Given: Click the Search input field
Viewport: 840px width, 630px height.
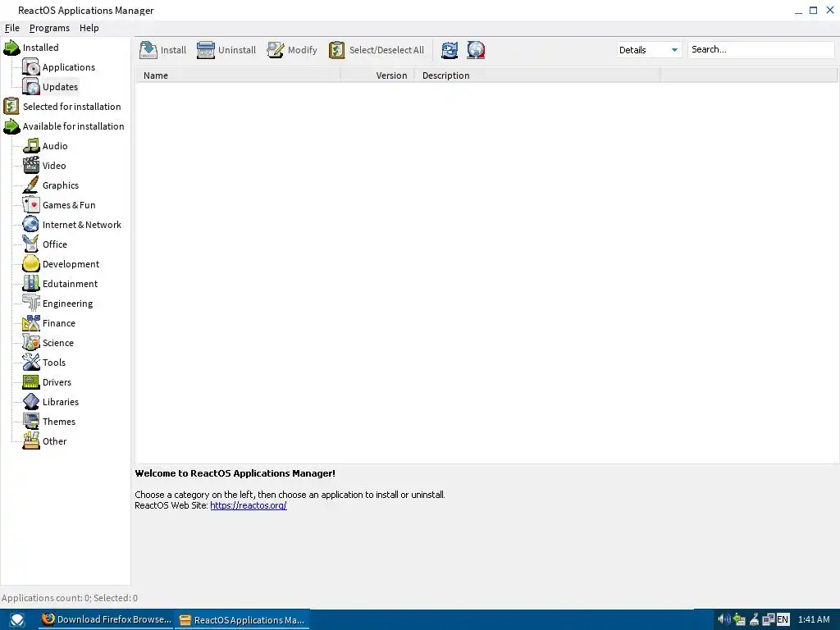Looking at the screenshot, I should pyautogui.click(x=760, y=50).
